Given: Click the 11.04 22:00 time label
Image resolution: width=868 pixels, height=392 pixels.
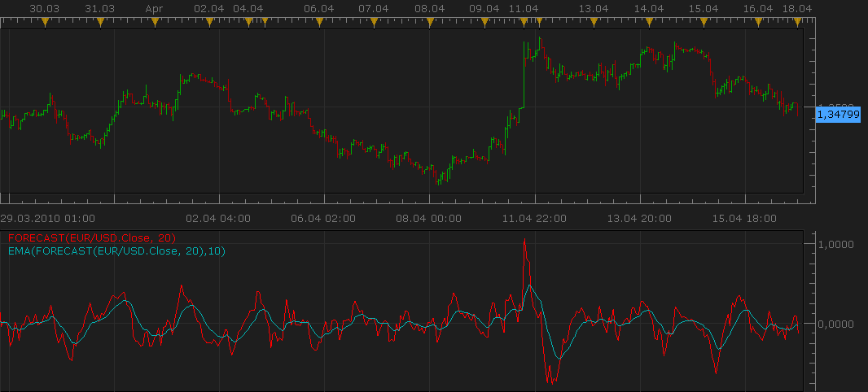Looking at the screenshot, I should (x=534, y=219).
